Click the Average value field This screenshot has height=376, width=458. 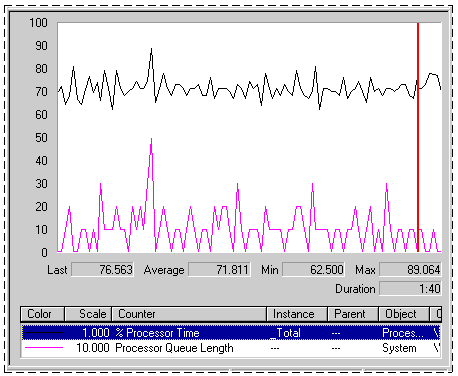219,270
